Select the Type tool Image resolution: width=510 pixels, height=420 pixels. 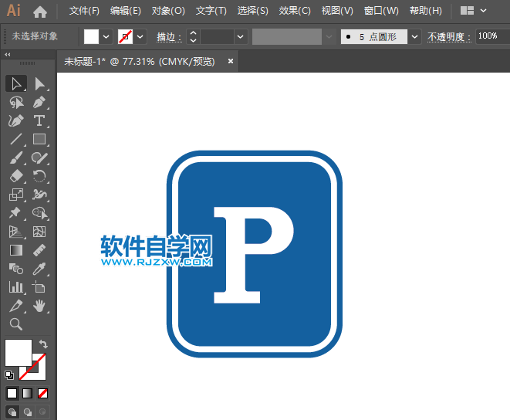39,120
